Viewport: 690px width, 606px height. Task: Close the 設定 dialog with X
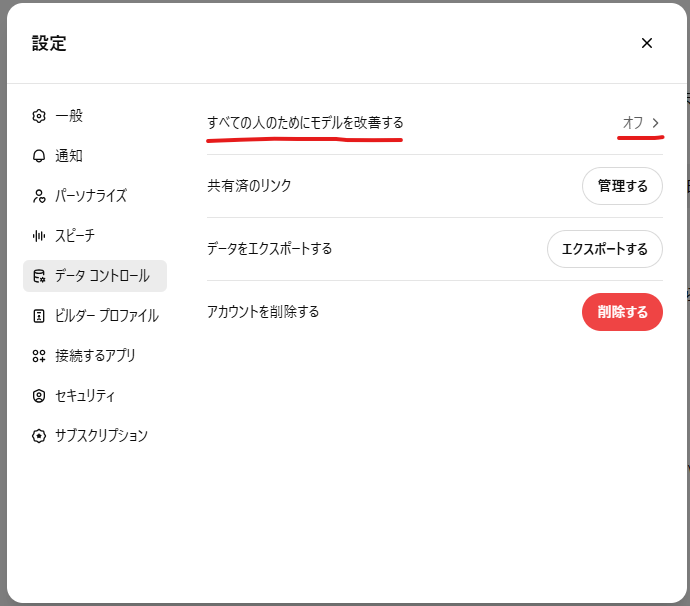646,43
